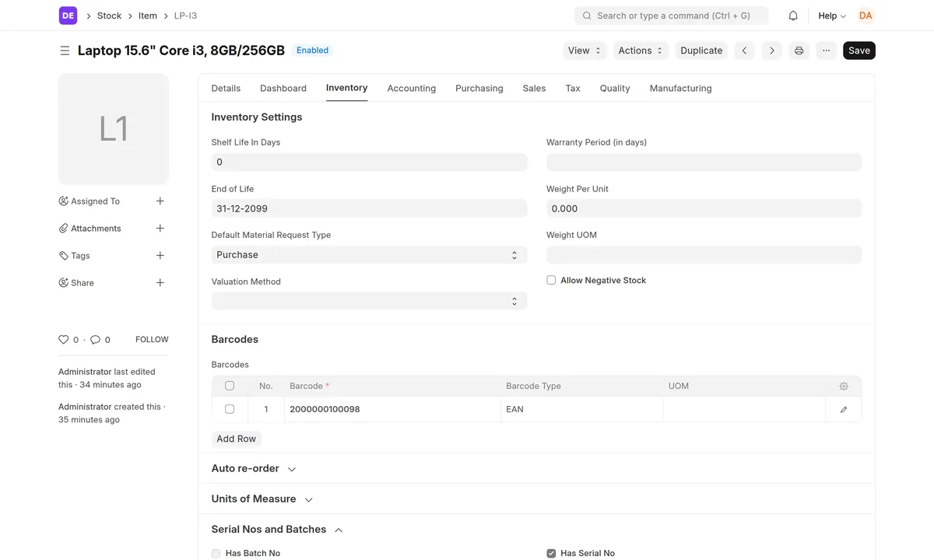Expand the Units of Measure section
The width and height of the screenshot is (934, 560).
262,499
